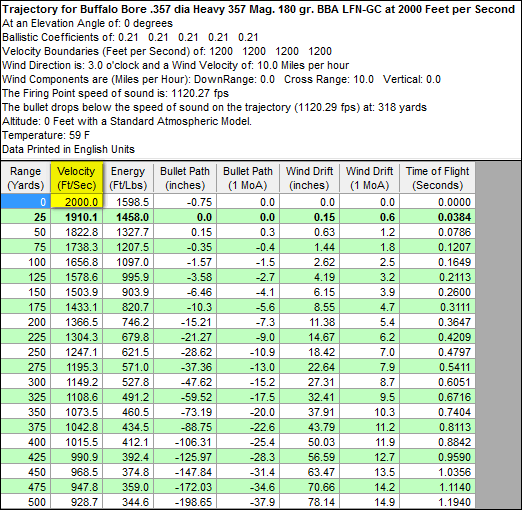Select the 400 yard range cell
The height and width of the screenshot is (510, 522).
pos(26,442)
